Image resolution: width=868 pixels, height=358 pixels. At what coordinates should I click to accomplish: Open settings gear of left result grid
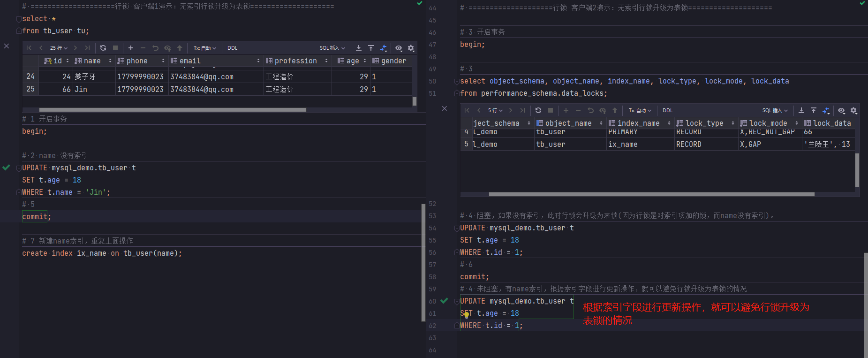411,48
